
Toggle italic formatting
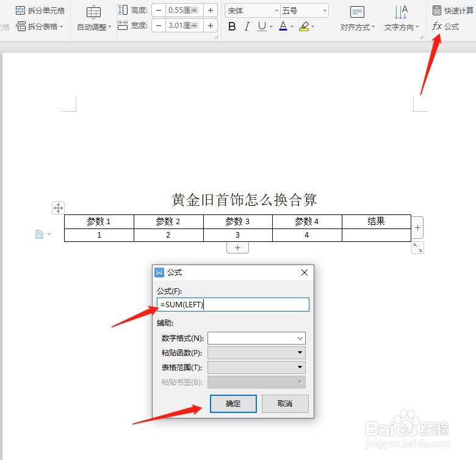pos(247,27)
